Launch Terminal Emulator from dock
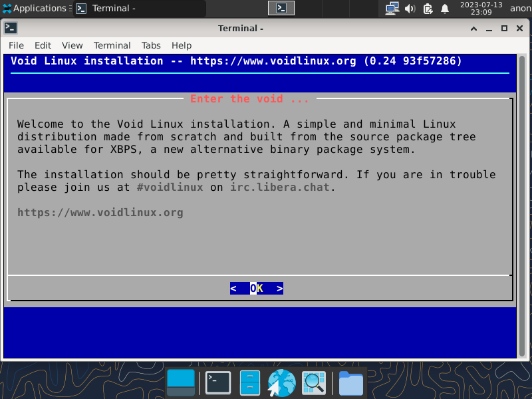 (218, 383)
